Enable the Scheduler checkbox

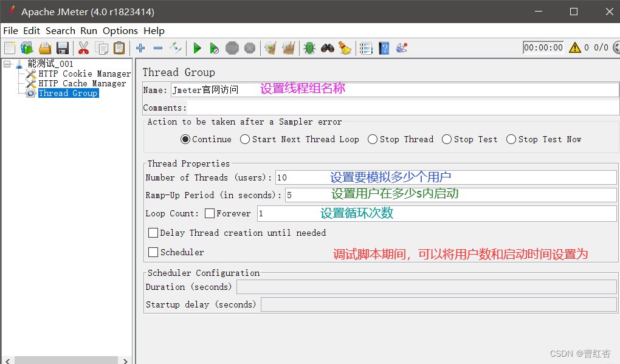pos(153,252)
